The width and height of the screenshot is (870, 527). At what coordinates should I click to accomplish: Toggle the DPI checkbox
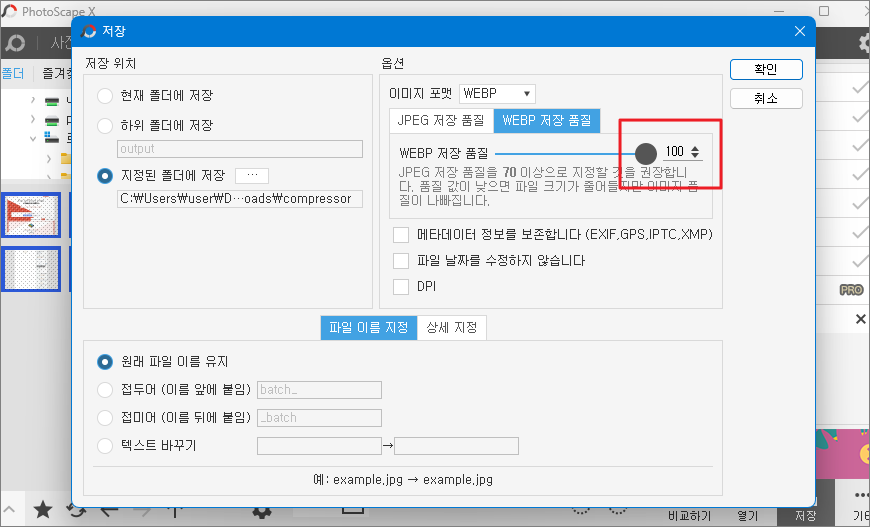click(x=401, y=287)
